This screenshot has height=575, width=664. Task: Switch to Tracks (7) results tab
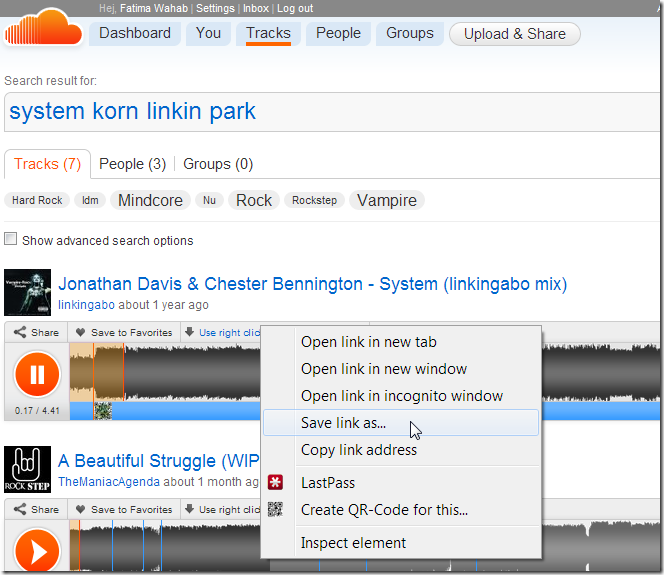[x=47, y=164]
